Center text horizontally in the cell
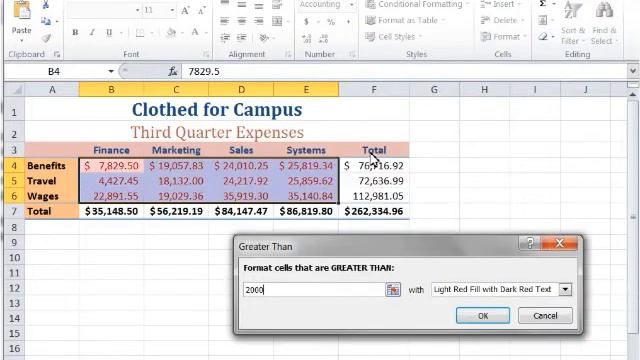Viewport: 640px width, 360px height. click(242, 21)
